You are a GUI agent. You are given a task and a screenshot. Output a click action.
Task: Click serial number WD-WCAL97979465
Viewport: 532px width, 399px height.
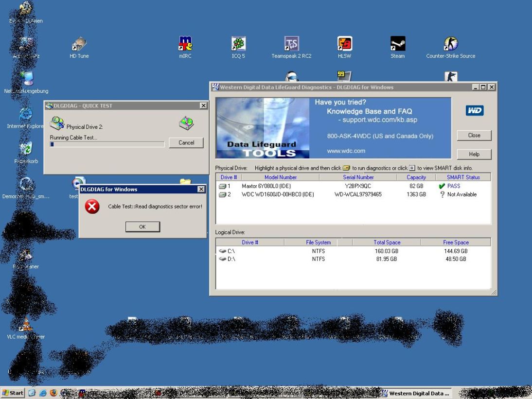click(358, 194)
